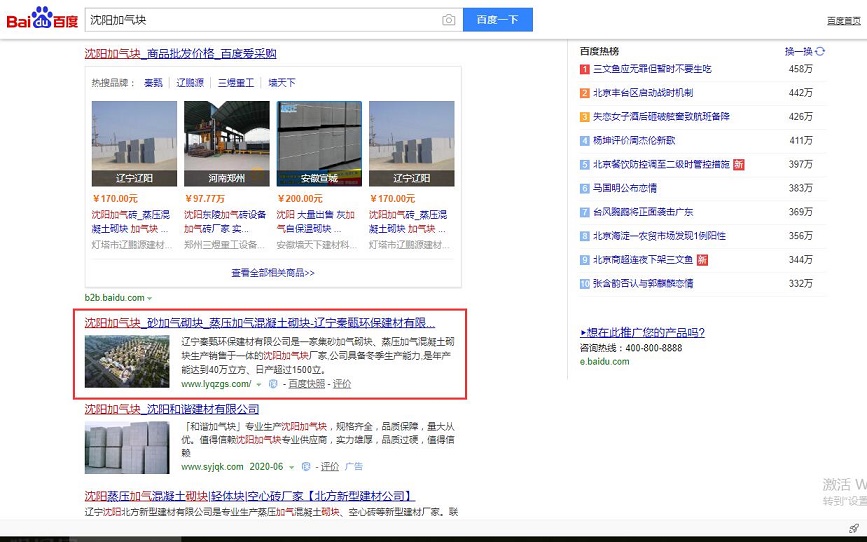
Task: Open hot topic 北京餐饮防控调至二级时管控措施
Action: [x=661, y=164]
